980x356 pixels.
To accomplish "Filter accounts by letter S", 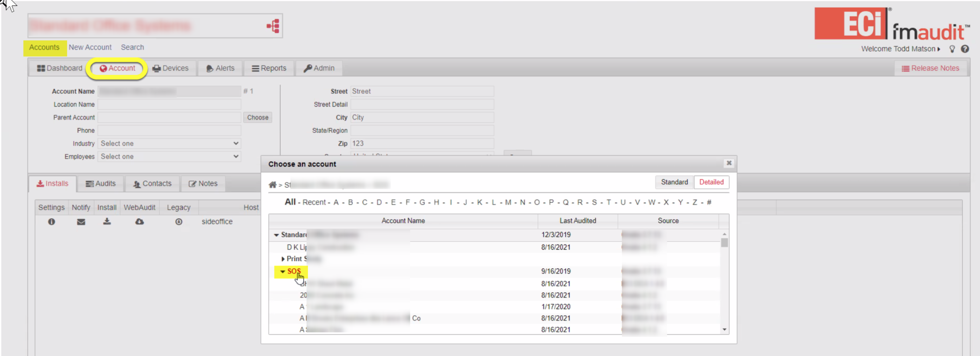I will click(594, 202).
